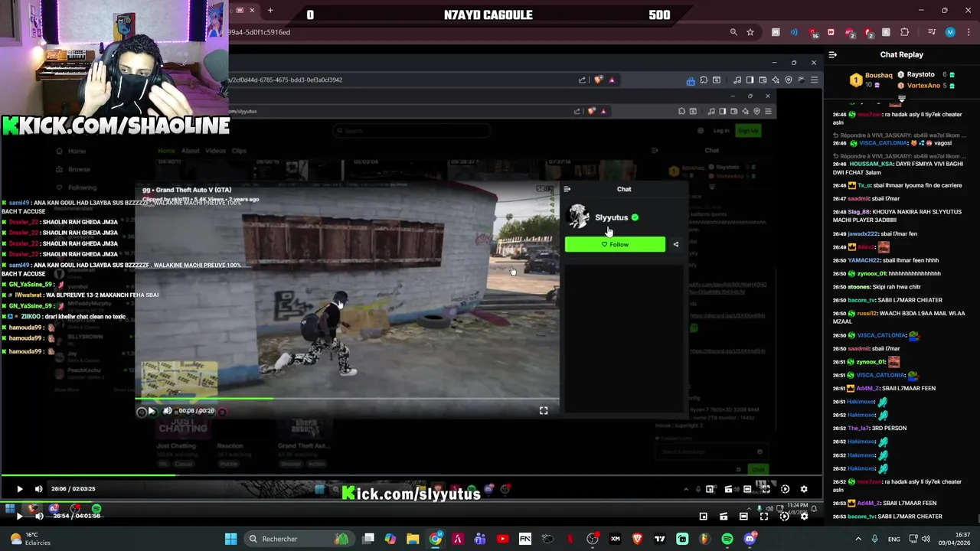This screenshot has width=980, height=551.
Task: Mute the GTA clip volume
Action: (x=168, y=411)
